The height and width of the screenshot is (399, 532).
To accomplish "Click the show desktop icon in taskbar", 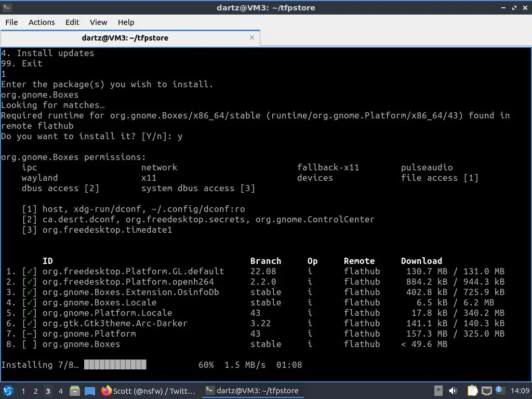I will (89, 391).
